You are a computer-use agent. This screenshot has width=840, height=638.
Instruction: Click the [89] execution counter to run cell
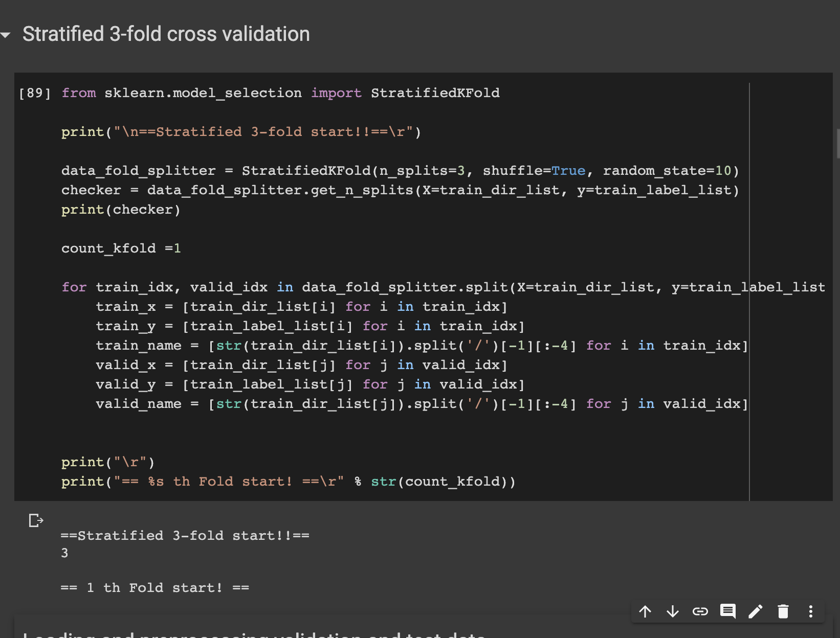pos(34,93)
